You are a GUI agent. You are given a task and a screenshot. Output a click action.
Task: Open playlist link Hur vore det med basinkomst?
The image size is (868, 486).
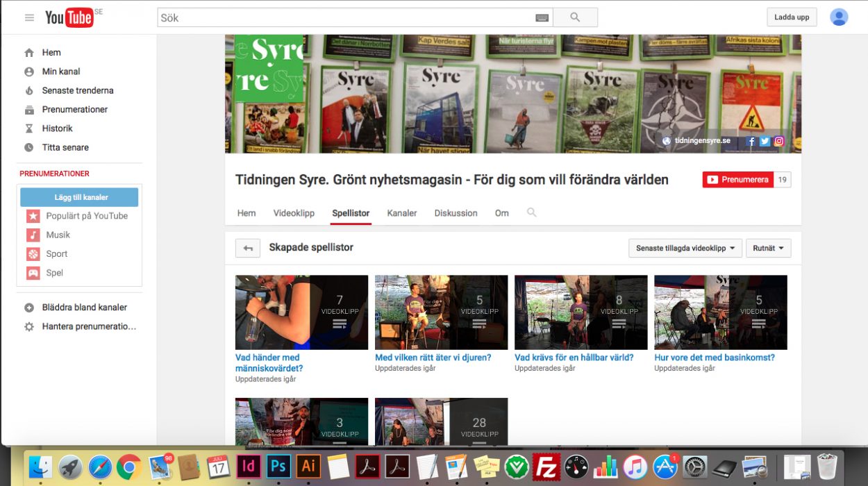coord(715,358)
